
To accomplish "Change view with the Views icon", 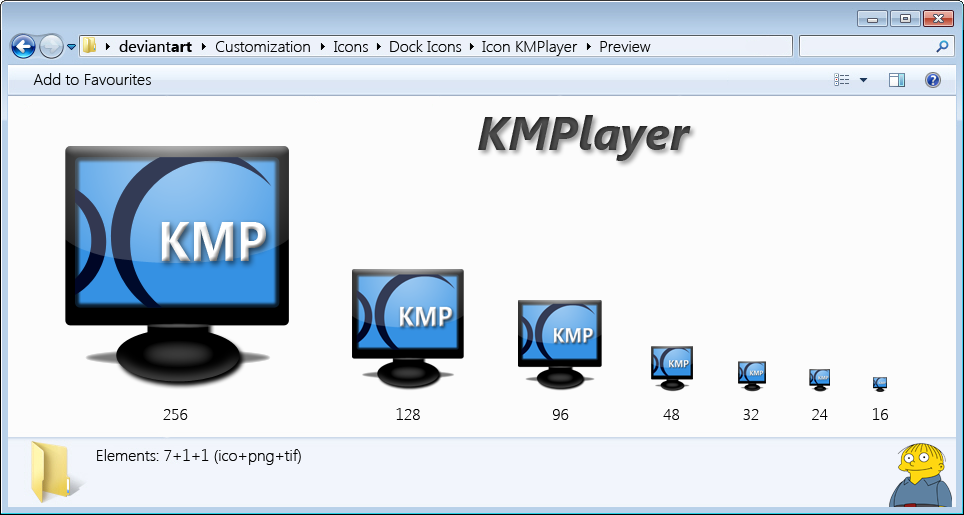I will point(842,80).
